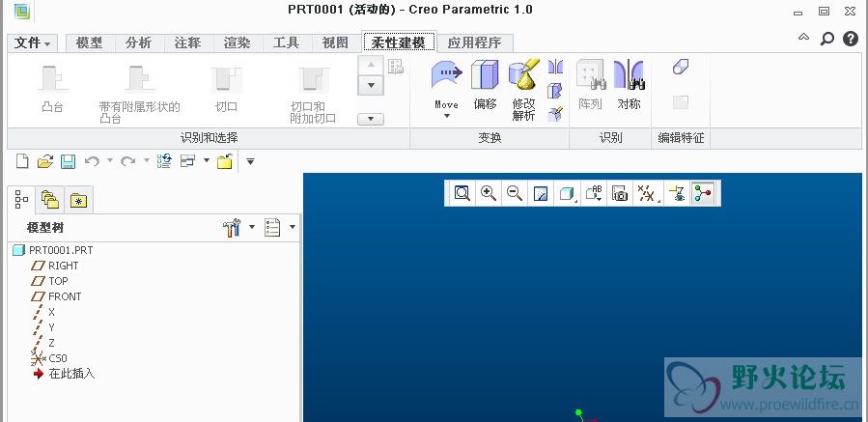Show the favorites navigator tab
Screen dimensions: 868x422
coord(78,201)
